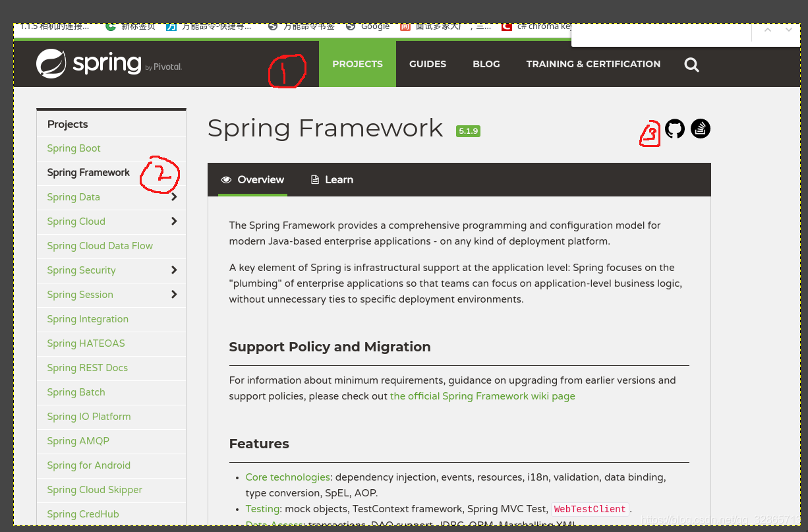Screen dimensions: 808x532
Task: Click the 5.1.9 version badge
Action: (468, 131)
